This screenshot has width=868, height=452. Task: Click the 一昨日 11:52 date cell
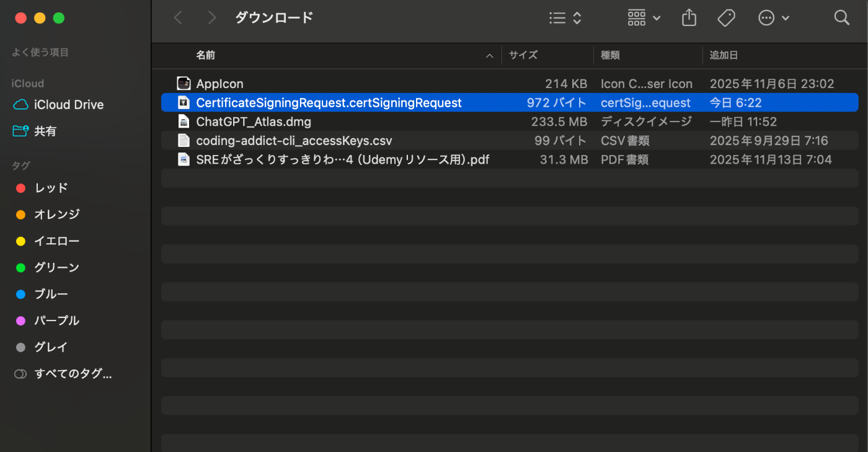coord(743,122)
